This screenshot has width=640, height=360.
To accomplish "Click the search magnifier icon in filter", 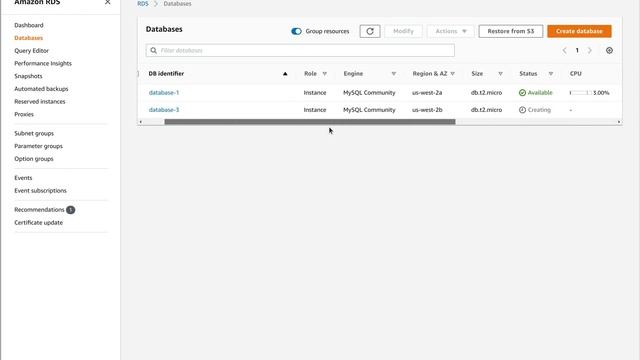I will point(153,50).
